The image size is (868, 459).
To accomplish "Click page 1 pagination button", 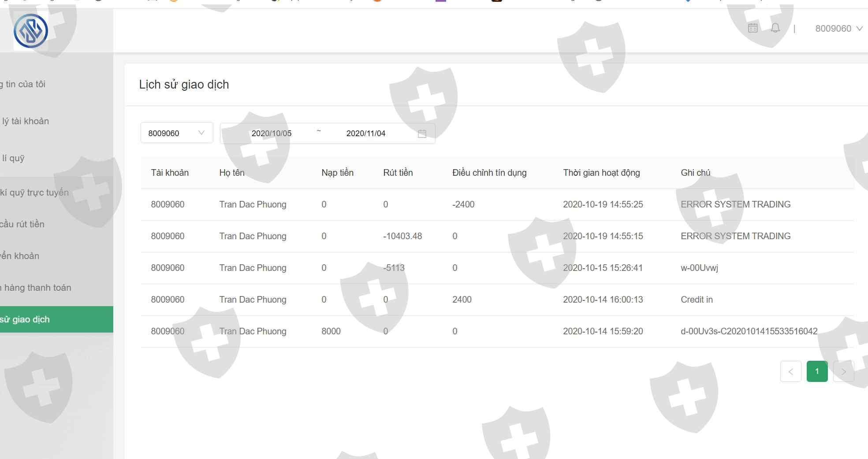I will [817, 371].
